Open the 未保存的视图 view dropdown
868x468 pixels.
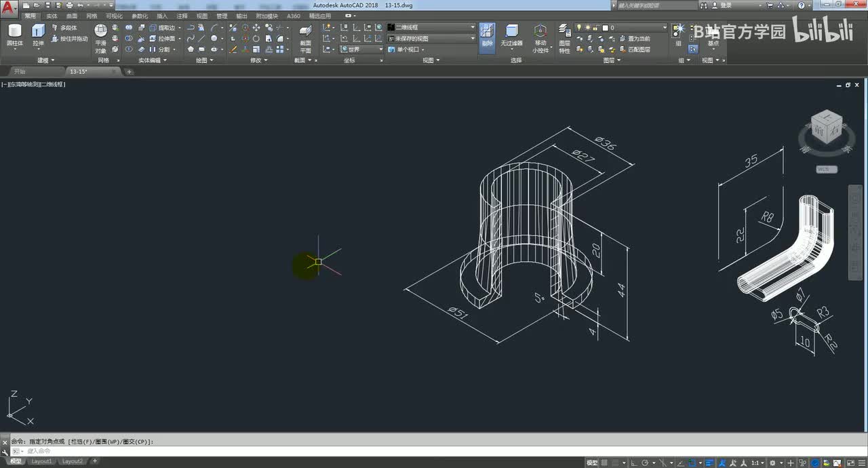[431, 39]
